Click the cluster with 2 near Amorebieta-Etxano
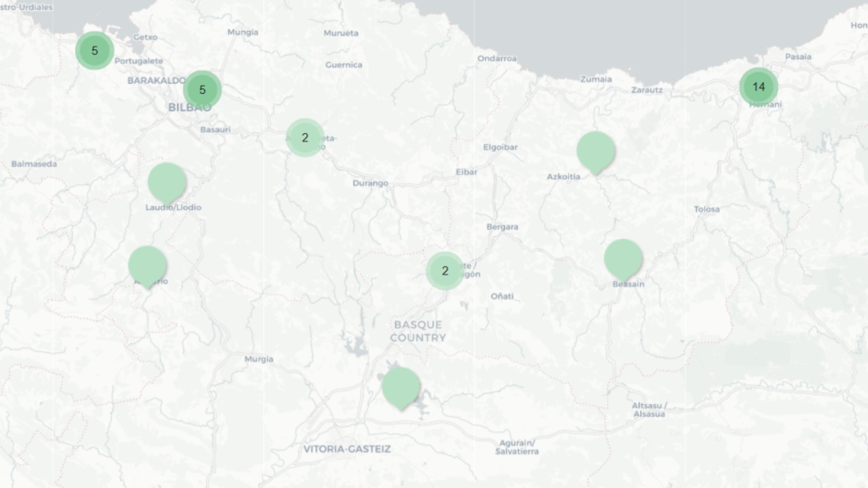The width and height of the screenshot is (868, 488). tap(303, 136)
